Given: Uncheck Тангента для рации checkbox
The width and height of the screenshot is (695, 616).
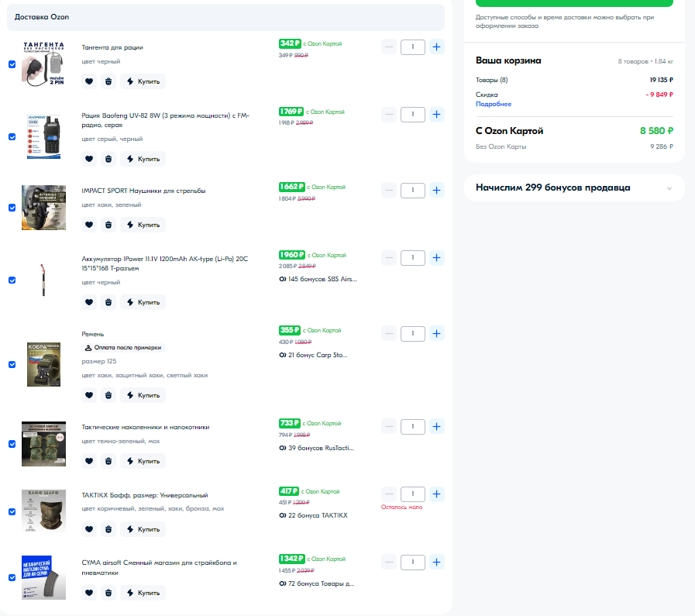Looking at the screenshot, I should (12, 64).
